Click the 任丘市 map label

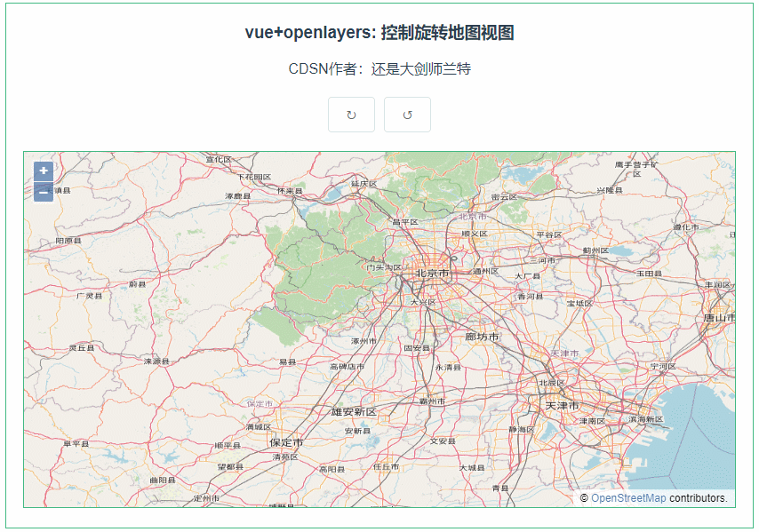387,466
